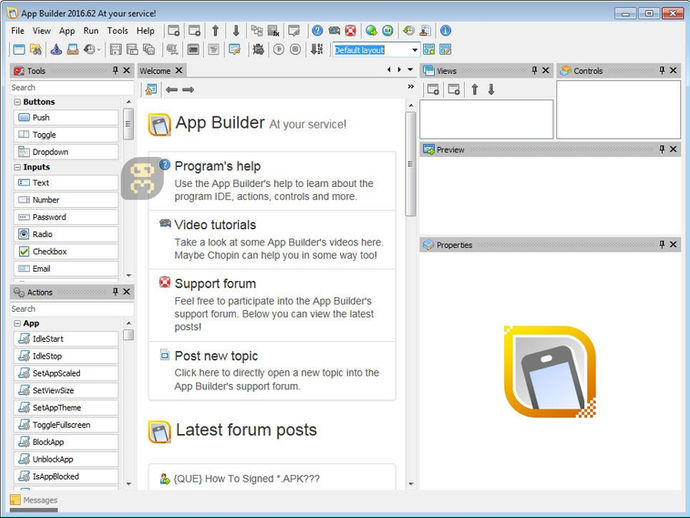Navigate back in Welcome page

click(x=172, y=90)
